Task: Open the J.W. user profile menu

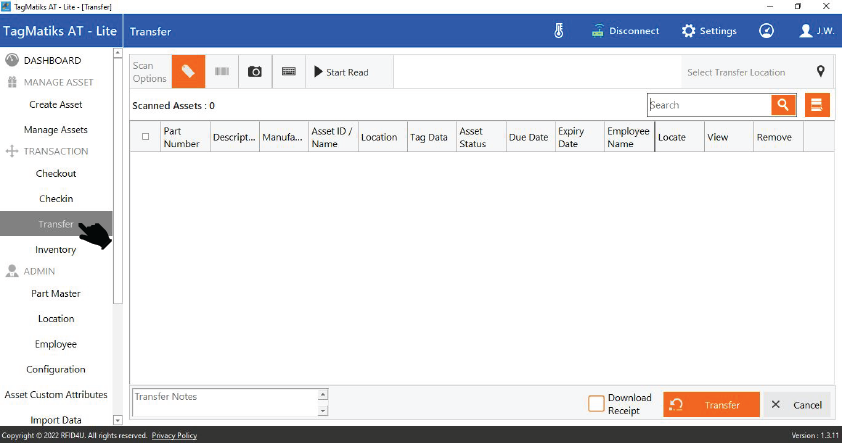Action: [x=817, y=31]
